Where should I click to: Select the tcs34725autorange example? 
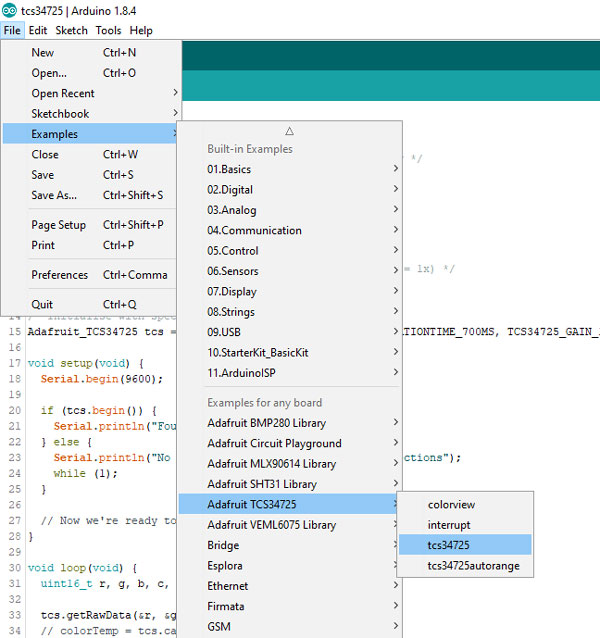(473, 566)
